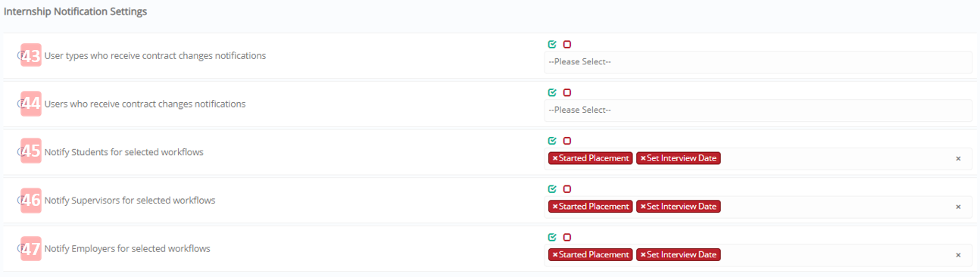Select all workflows for Notify Supervisors

pyautogui.click(x=552, y=189)
